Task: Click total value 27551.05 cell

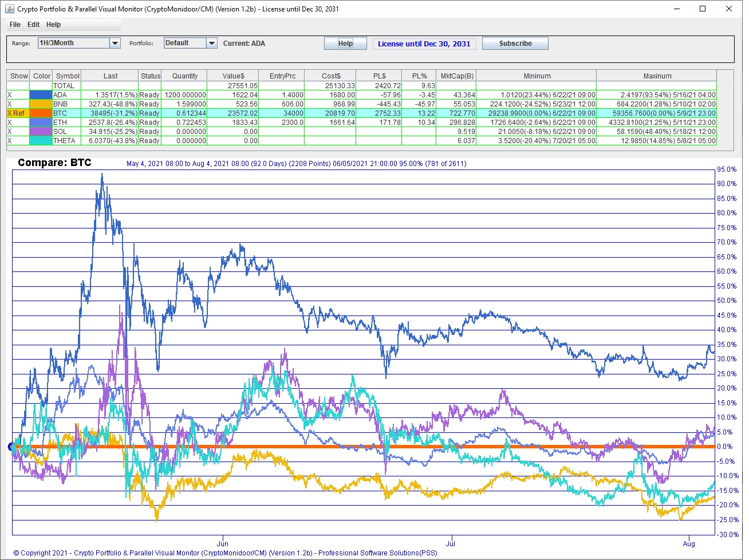Action: pos(233,86)
